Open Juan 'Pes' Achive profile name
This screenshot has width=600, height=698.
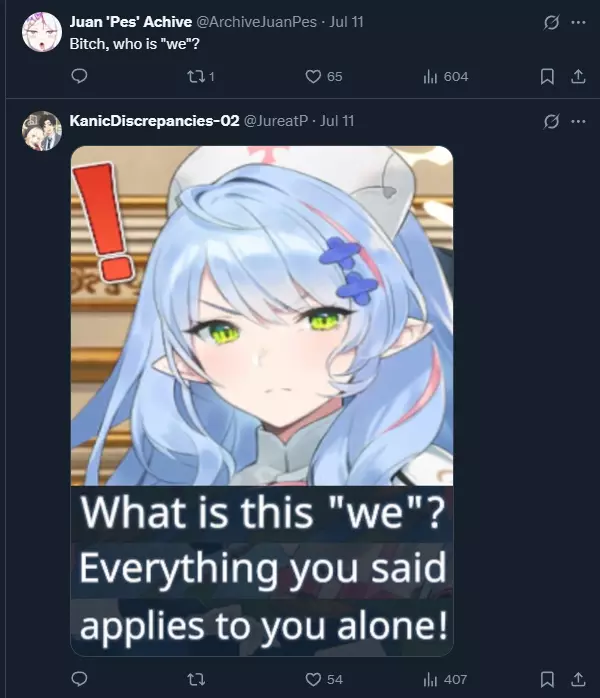pyautogui.click(x=131, y=22)
